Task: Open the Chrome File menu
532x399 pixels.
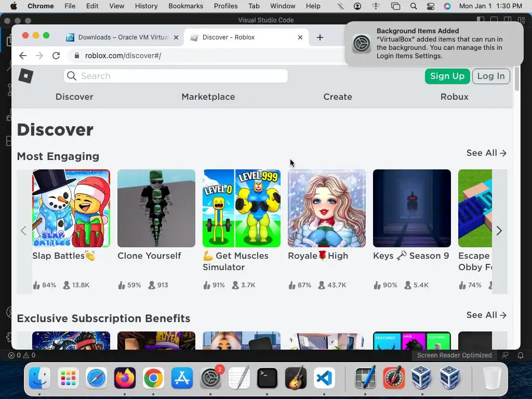Action: (70, 6)
